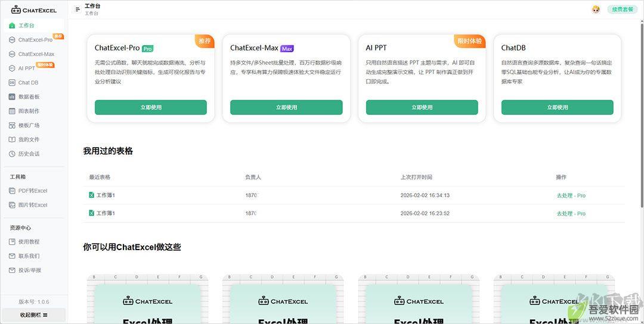
Task: Click 去处理 - Pro for the 16:34:13 row
Action: [x=571, y=195]
